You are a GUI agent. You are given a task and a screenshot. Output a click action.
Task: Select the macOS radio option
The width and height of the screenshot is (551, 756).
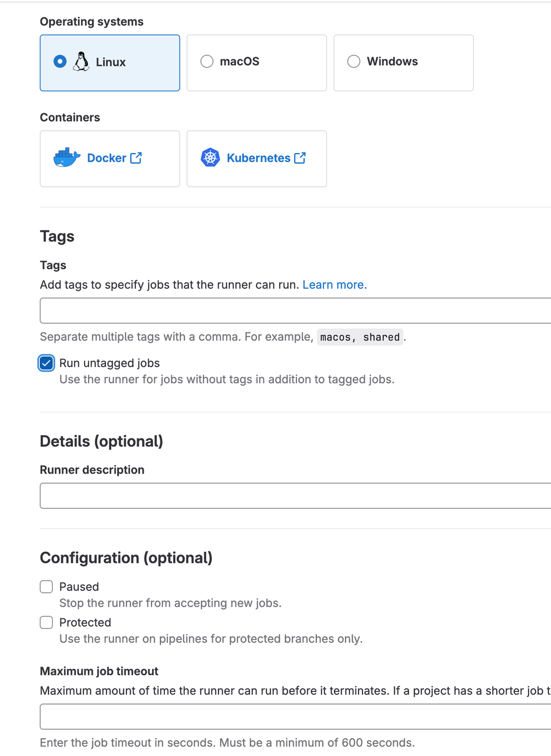point(207,61)
